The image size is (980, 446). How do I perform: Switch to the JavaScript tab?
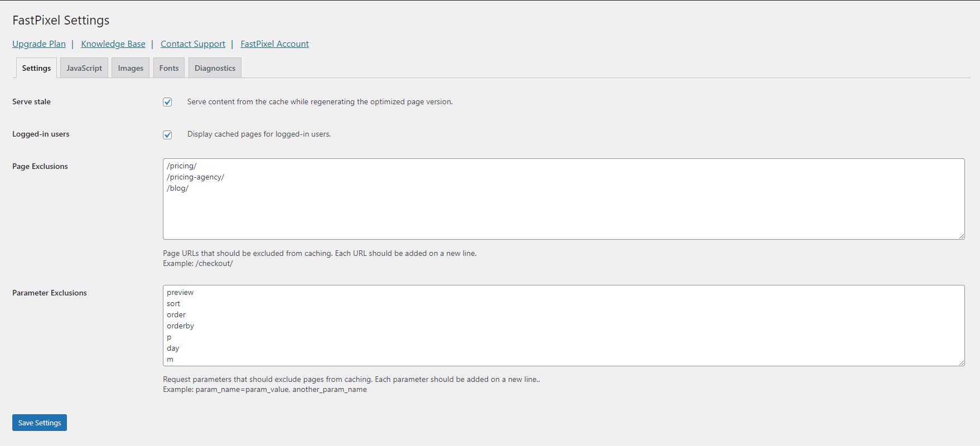point(84,68)
